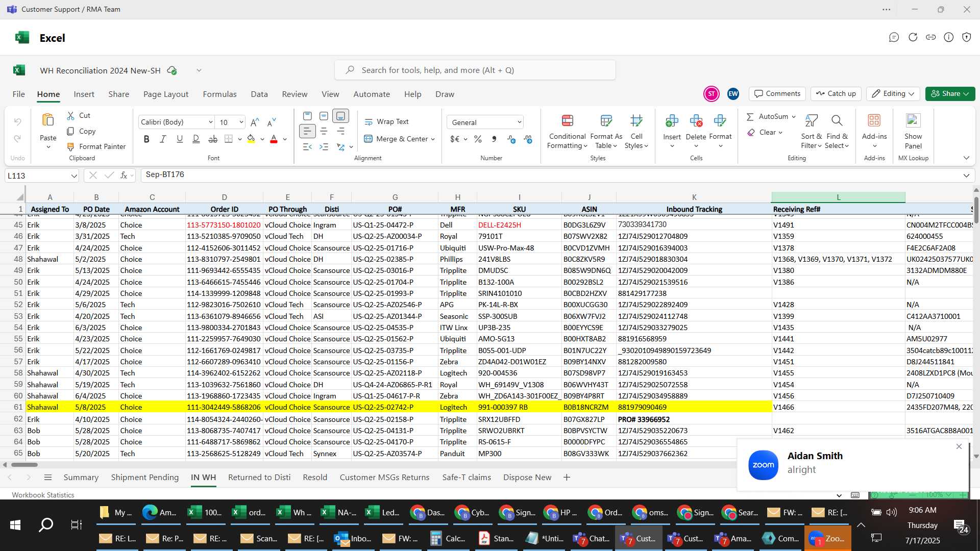Toggle bottom vertical alignment
Viewport: 980px width, 551px height.
[x=340, y=116]
